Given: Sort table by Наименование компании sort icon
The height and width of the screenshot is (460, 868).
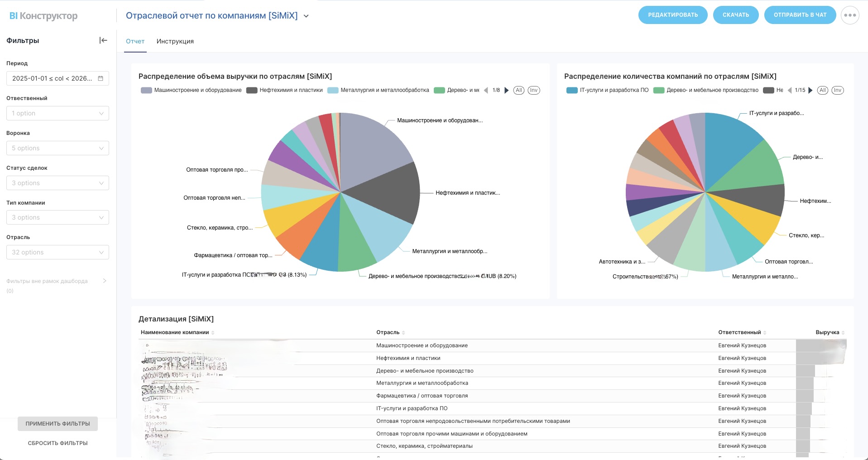Looking at the screenshot, I should 213,333.
